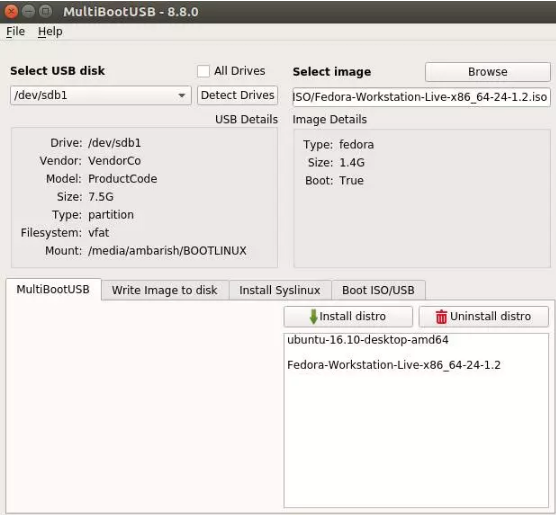Expand the /dev/sdb1 USB disk dropdown
The height and width of the screenshot is (515, 556).
[x=101, y=95]
